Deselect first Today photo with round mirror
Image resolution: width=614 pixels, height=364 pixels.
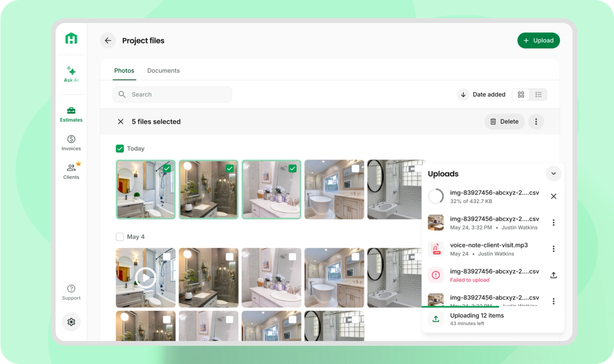(167, 168)
